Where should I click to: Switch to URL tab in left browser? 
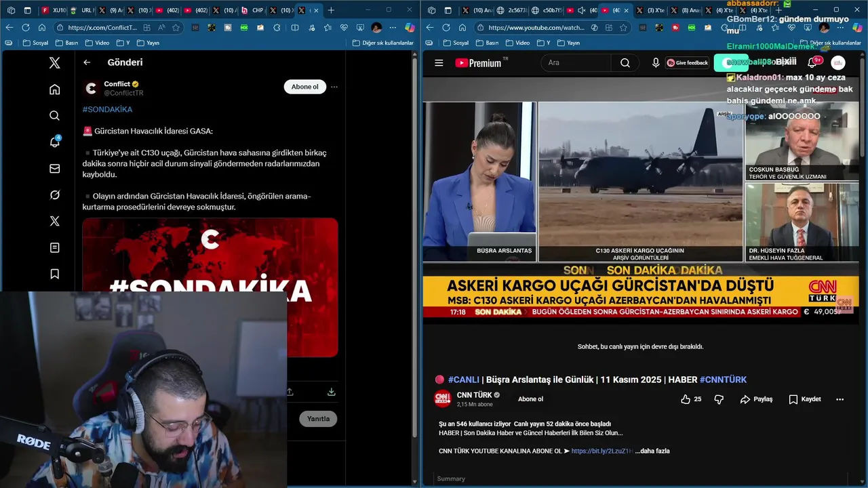tap(82, 10)
